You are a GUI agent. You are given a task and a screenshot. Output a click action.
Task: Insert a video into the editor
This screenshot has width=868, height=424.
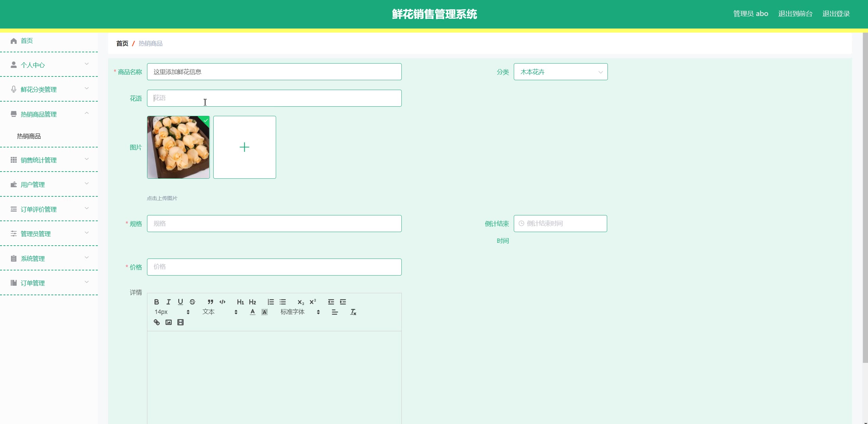[x=180, y=322]
